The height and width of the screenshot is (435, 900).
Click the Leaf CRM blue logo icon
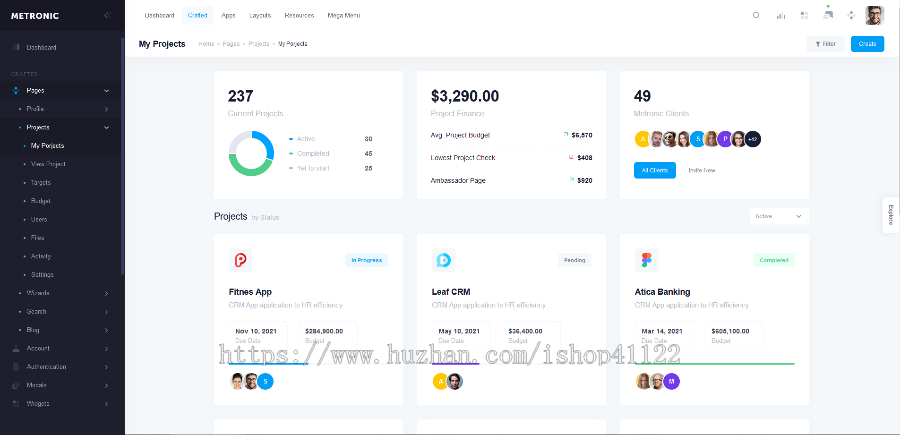point(443,260)
